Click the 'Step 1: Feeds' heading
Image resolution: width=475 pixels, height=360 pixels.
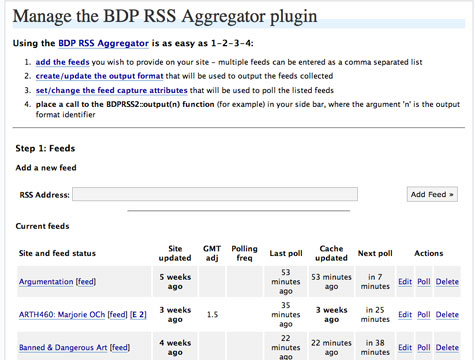[x=45, y=148]
